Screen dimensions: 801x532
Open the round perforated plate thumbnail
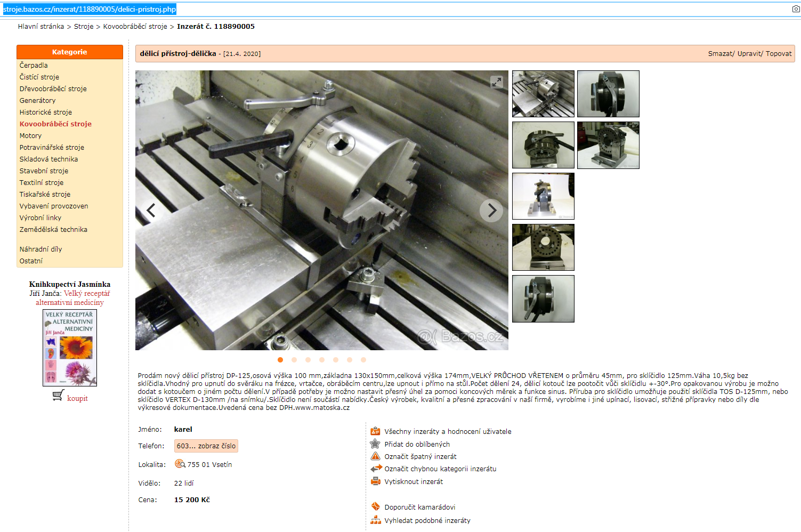pyautogui.click(x=543, y=247)
